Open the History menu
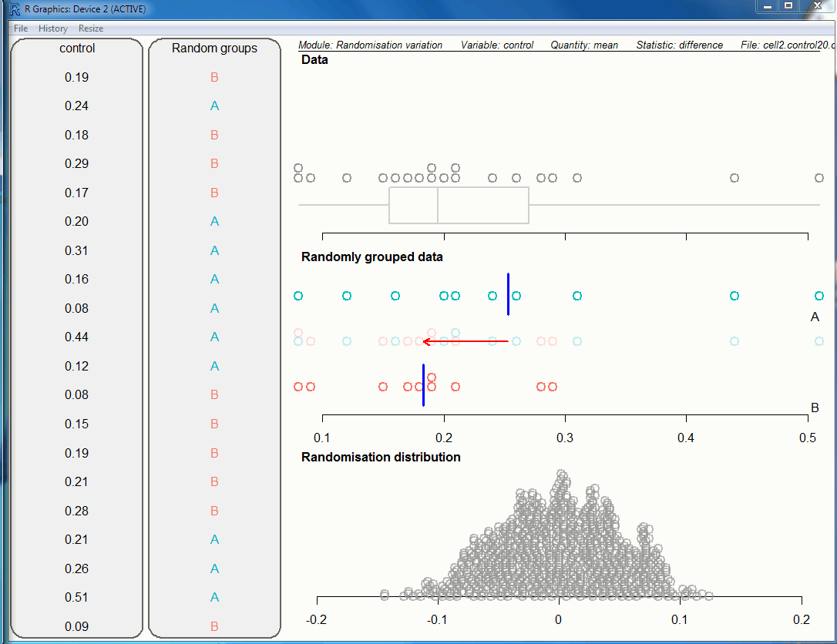Screen dimensions: 837x644 coord(53,29)
